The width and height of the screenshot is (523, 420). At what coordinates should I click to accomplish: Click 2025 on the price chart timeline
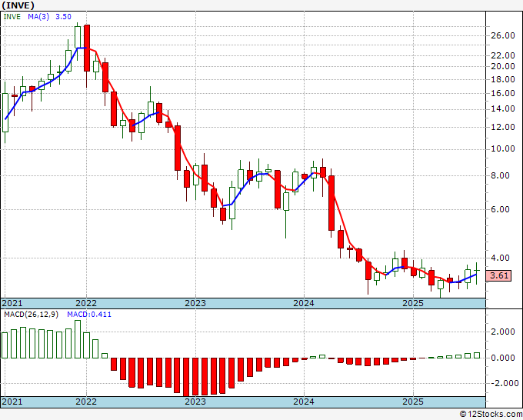click(413, 303)
